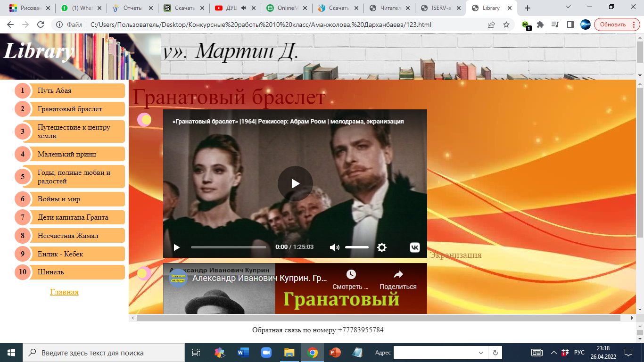The width and height of the screenshot is (644, 362).
Task: Open the media control icon in Chrome toolbar
Action: [555, 25]
